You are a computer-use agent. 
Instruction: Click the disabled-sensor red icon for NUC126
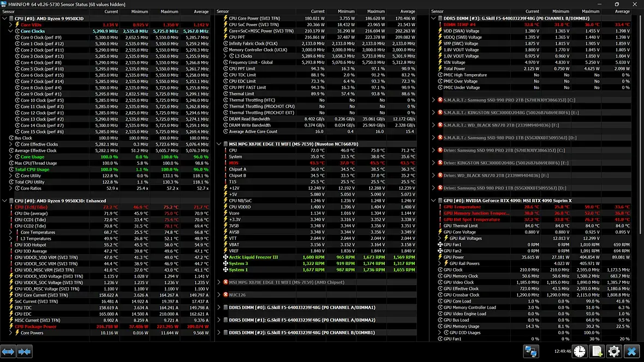click(225, 295)
